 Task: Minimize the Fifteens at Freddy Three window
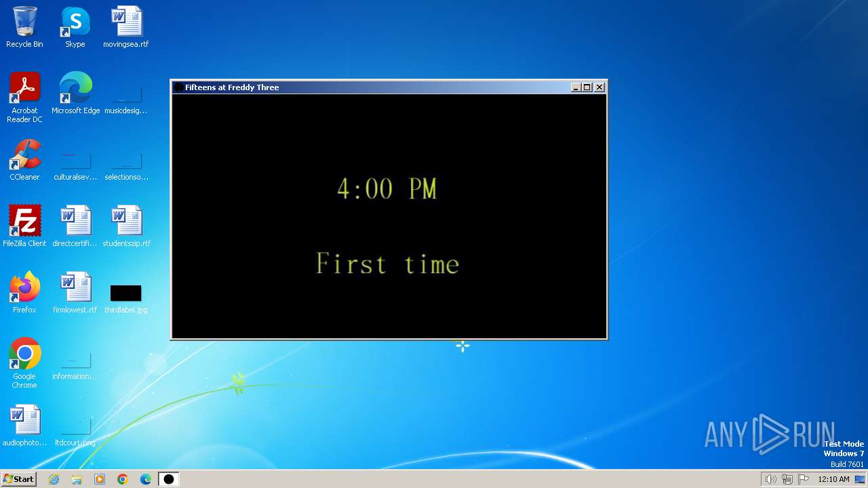(576, 87)
